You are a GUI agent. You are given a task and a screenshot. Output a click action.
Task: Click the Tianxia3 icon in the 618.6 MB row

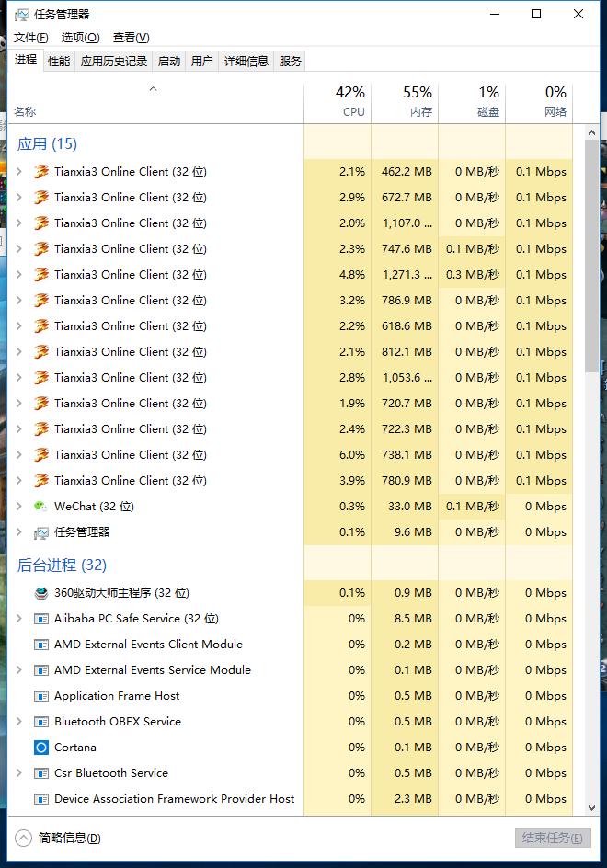click(41, 326)
